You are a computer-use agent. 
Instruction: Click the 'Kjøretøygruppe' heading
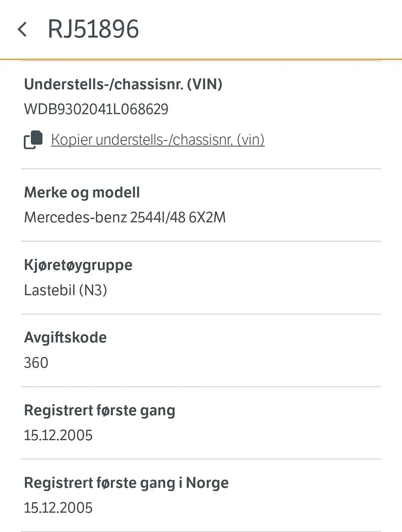point(78,265)
